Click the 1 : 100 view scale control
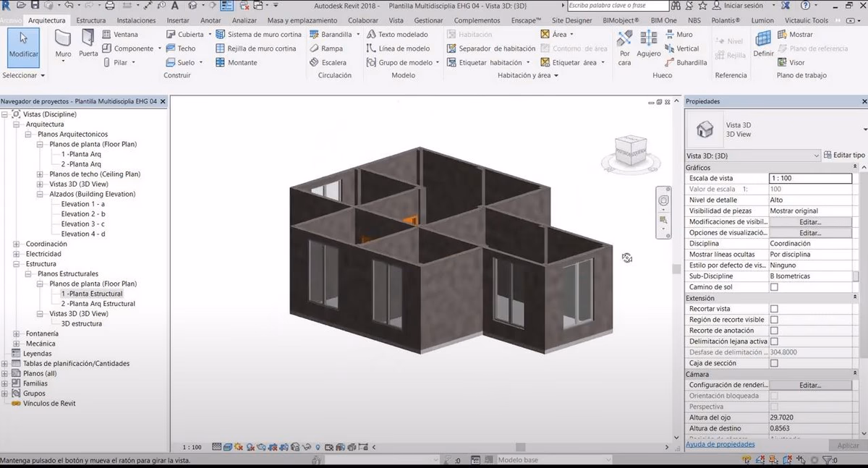Viewport: 868px width, 468px height. coord(192,448)
